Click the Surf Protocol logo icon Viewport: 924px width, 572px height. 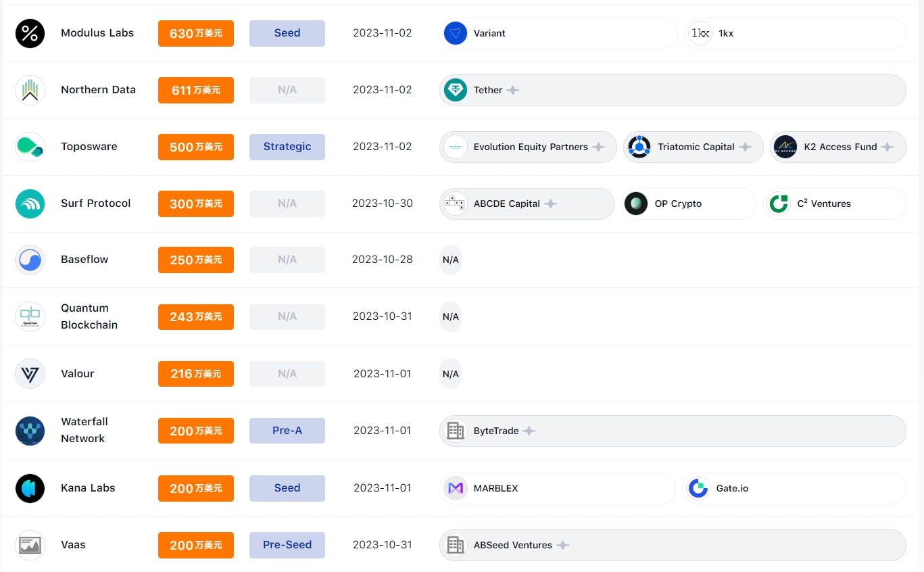click(30, 204)
